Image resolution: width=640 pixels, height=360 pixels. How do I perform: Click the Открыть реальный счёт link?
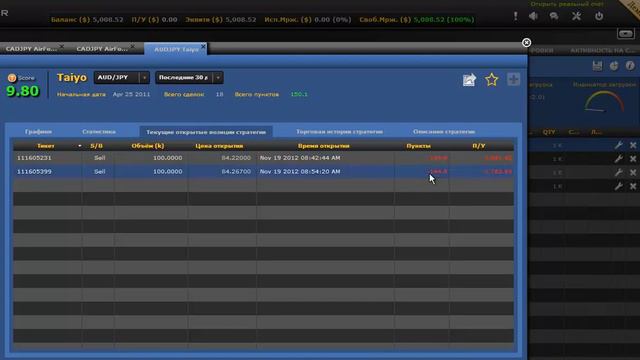click(x=567, y=4)
